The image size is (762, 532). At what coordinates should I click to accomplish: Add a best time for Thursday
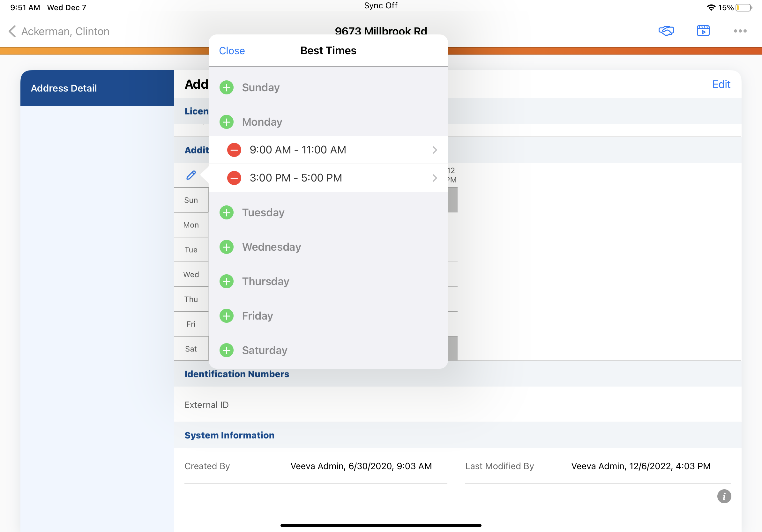tap(226, 282)
